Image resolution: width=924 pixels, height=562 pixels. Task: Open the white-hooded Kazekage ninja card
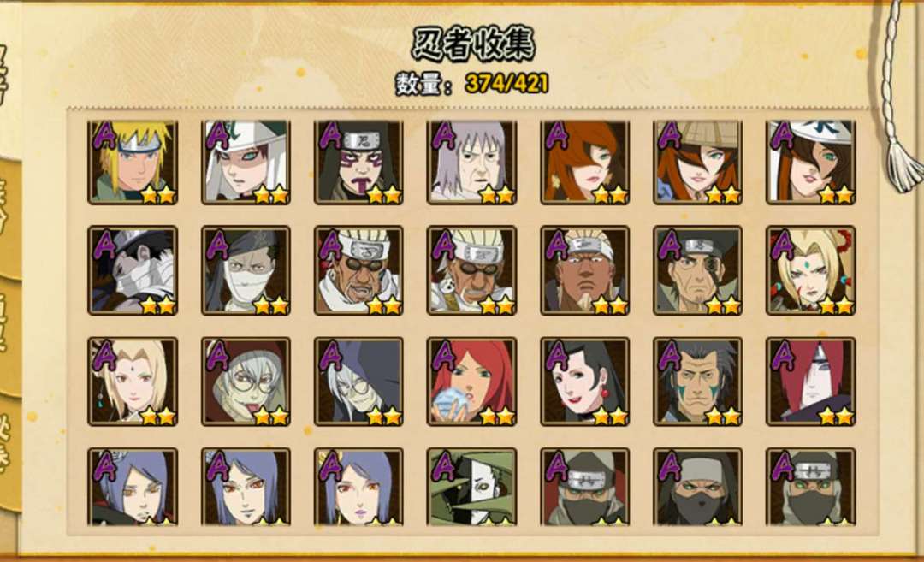[x=246, y=162]
